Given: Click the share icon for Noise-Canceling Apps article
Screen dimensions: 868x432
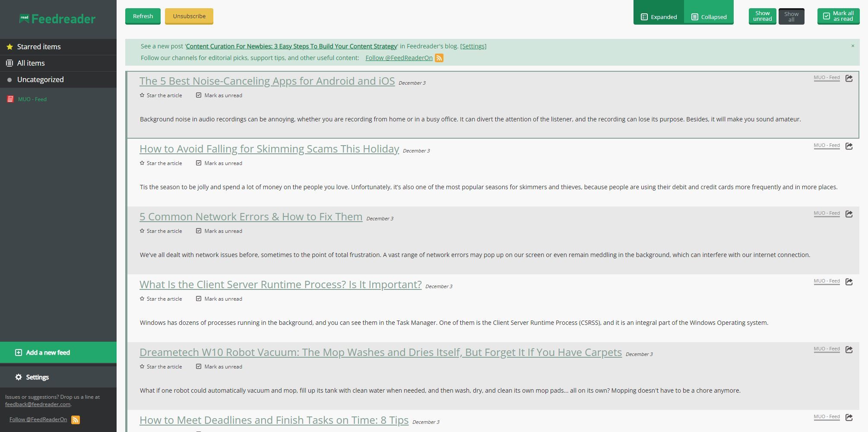Looking at the screenshot, I should pyautogui.click(x=849, y=78).
